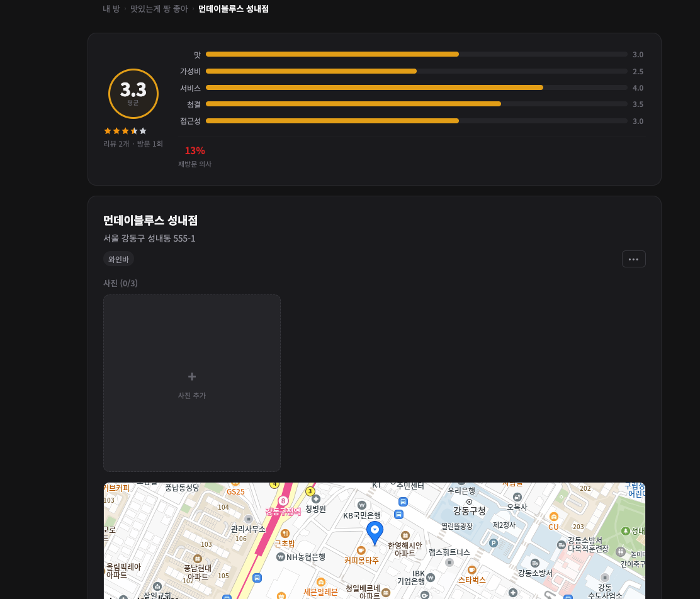
Task: Click the KB국민은행 bank marker
Action: (x=362, y=505)
